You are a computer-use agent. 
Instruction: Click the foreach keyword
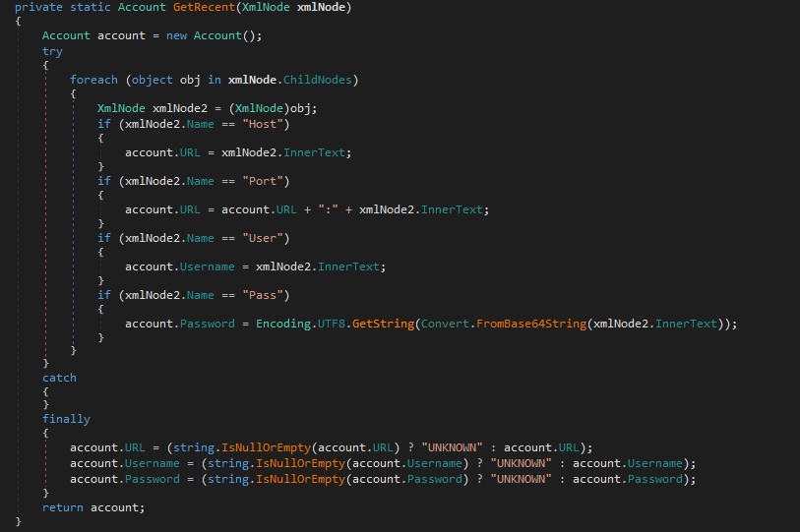point(93,79)
